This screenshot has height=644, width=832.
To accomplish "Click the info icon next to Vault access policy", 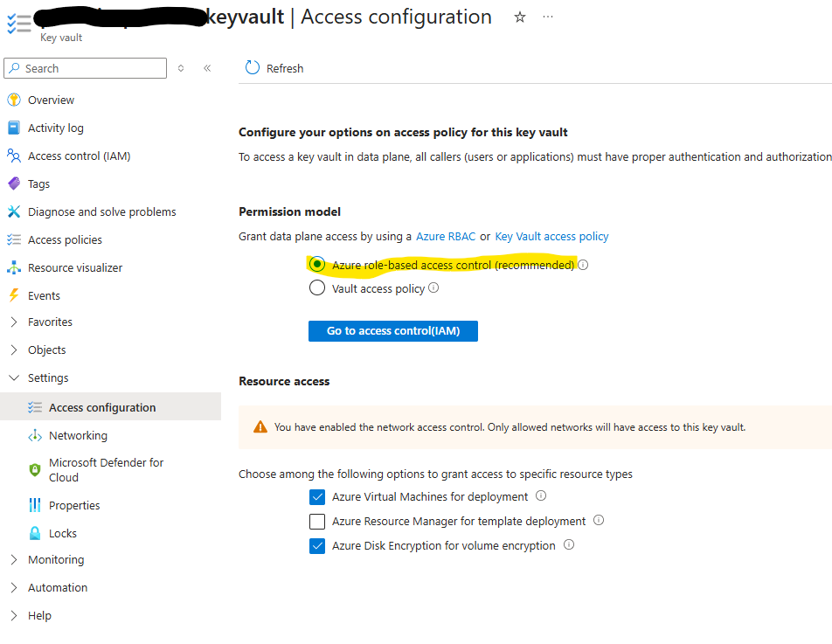I will pyautogui.click(x=433, y=288).
